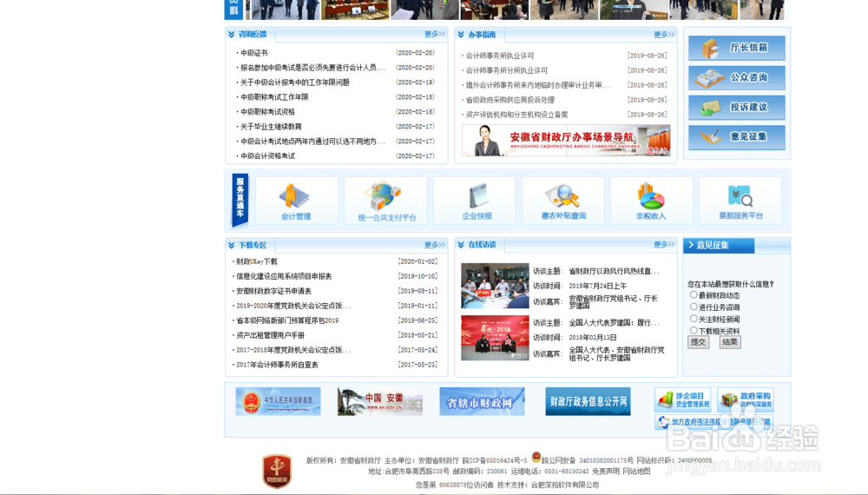The width and height of the screenshot is (868, 495).
Task: Open the 财政UKey下载 download link
Action: coord(257,261)
